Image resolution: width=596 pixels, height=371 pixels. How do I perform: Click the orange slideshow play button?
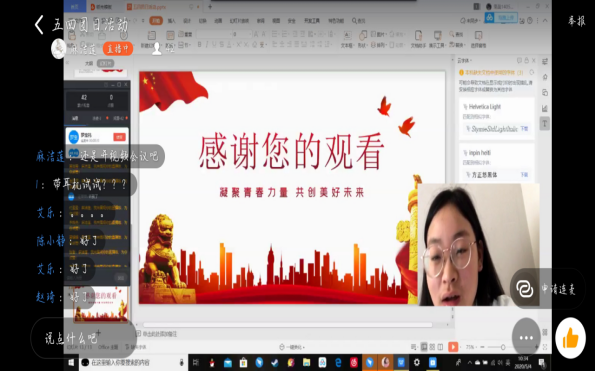(x=453, y=347)
